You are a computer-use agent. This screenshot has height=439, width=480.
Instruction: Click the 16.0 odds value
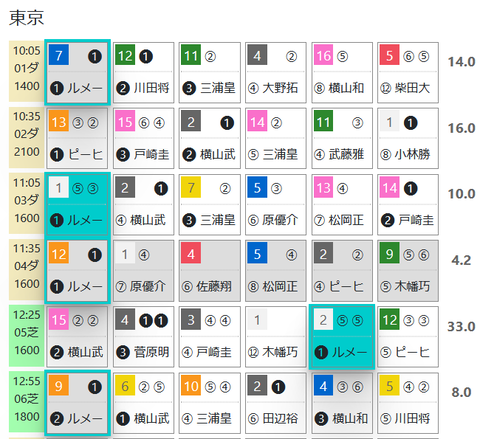pos(461,128)
